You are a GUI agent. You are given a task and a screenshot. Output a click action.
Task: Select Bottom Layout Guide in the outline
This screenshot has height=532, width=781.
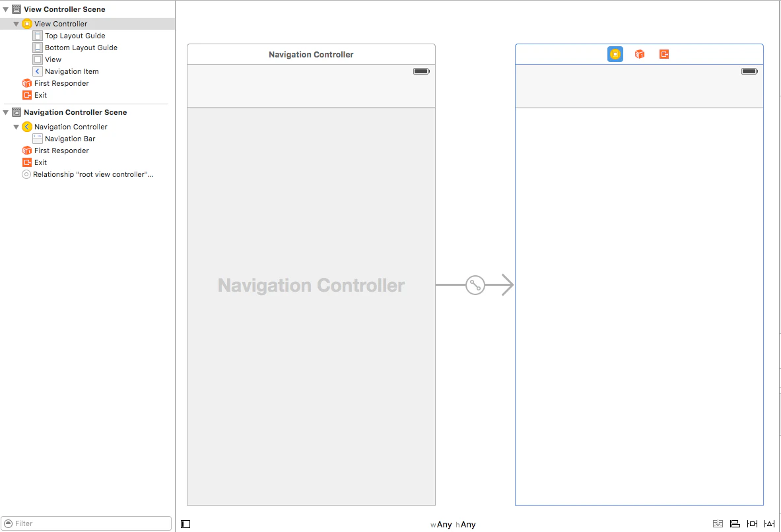(x=75, y=48)
